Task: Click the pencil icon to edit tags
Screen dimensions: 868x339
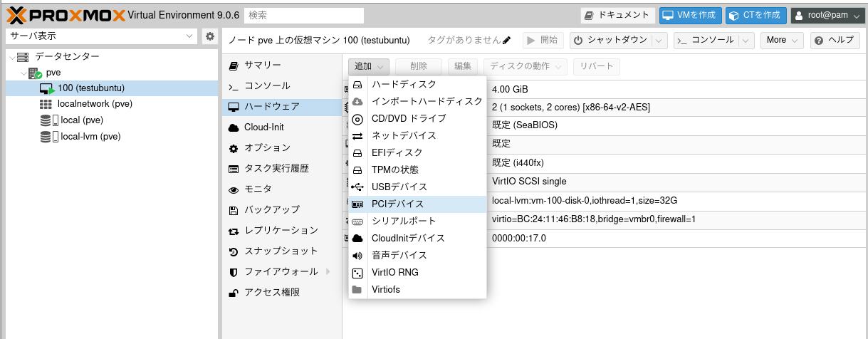Action: (507, 41)
